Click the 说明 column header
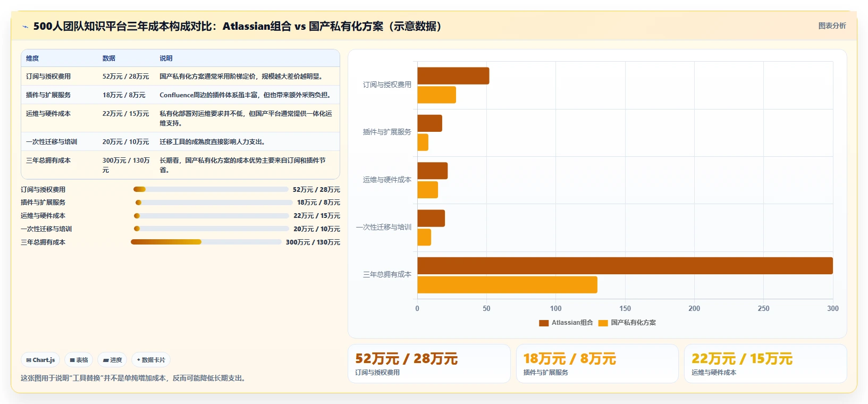This screenshot has width=868, height=404. click(x=166, y=58)
